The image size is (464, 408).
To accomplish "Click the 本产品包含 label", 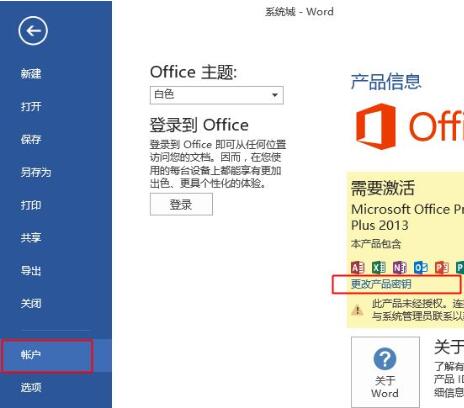I will (x=376, y=244).
